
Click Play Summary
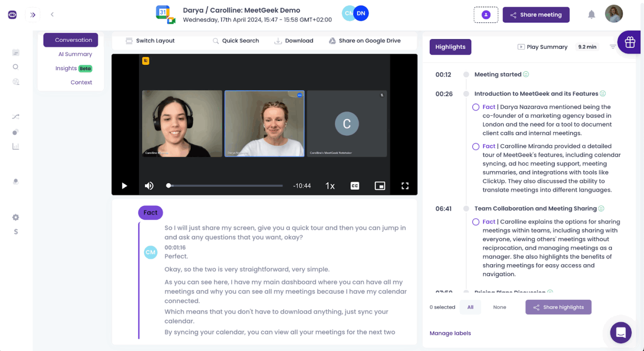coord(542,47)
